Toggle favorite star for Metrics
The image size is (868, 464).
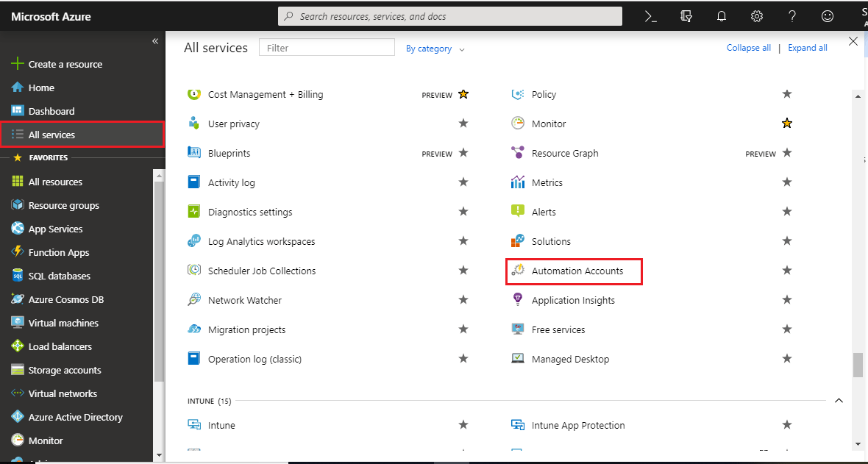click(x=786, y=182)
